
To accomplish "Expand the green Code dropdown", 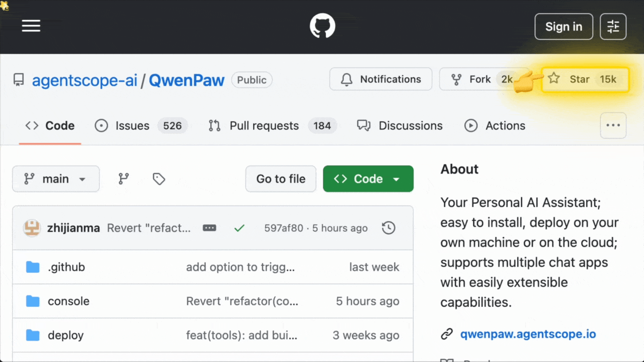I will click(x=368, y=179).
